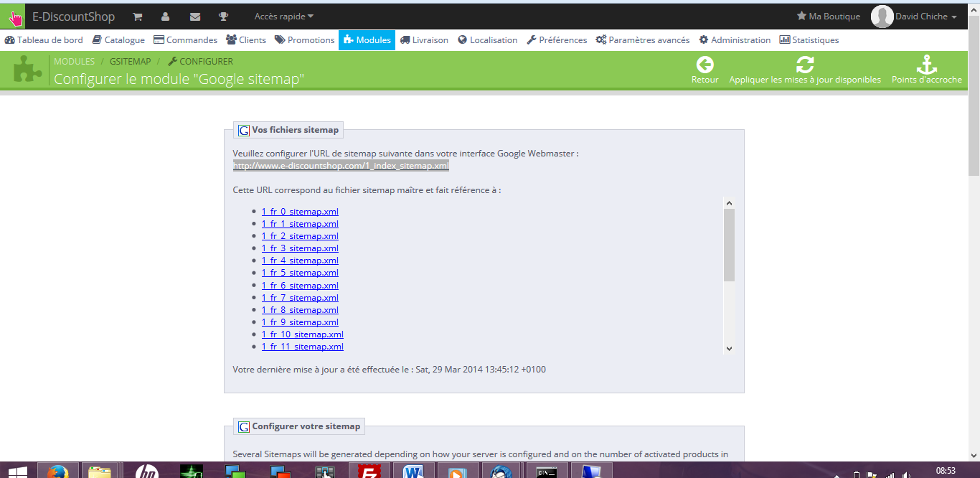The height and width of the screenshot is (478, 980).
Task: Open Command Prompt from the taskbar
Action: click(547, 472)
